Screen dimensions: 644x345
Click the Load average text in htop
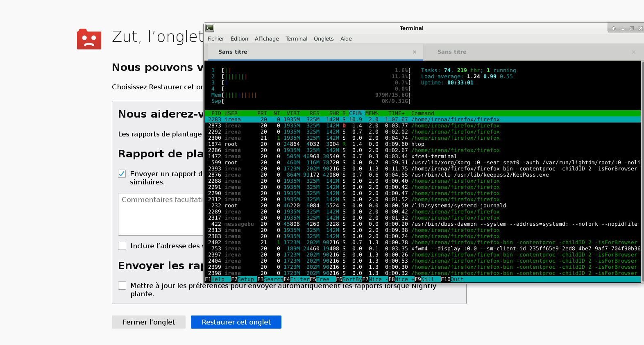click(x=467, y=77)
